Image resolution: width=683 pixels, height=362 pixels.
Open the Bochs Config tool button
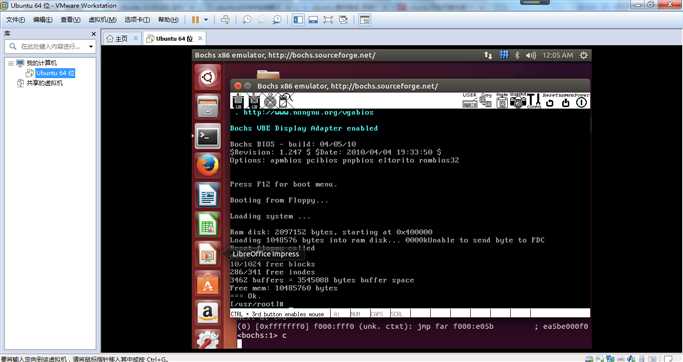click(534, 101)
